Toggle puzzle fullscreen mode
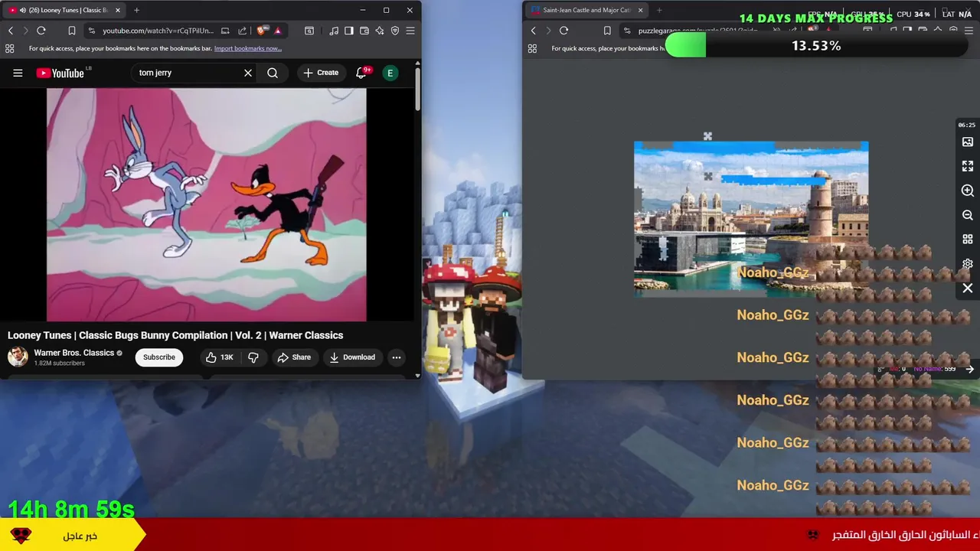 point(968,166)
